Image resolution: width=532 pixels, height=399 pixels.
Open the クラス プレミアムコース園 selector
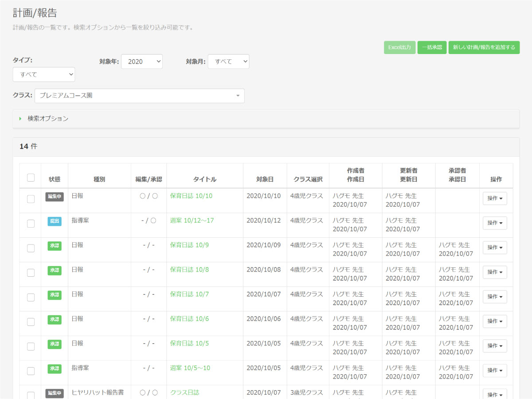(140, 96)
